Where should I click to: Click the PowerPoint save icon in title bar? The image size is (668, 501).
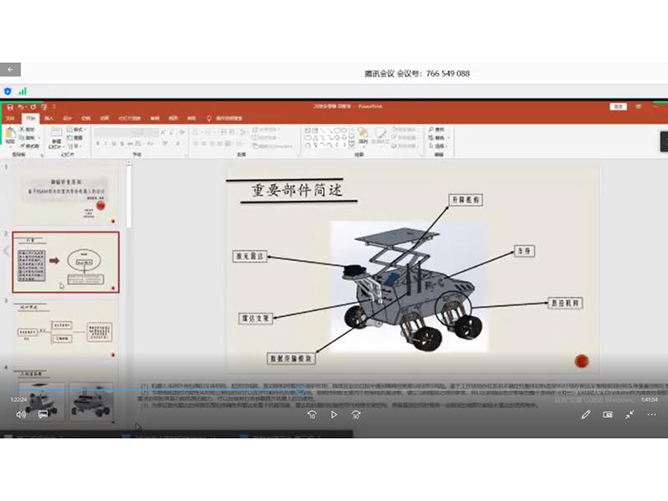pos(9,106)
